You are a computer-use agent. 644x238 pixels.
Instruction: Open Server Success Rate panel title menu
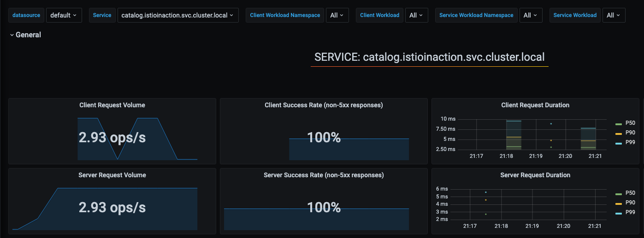(324, 175)
